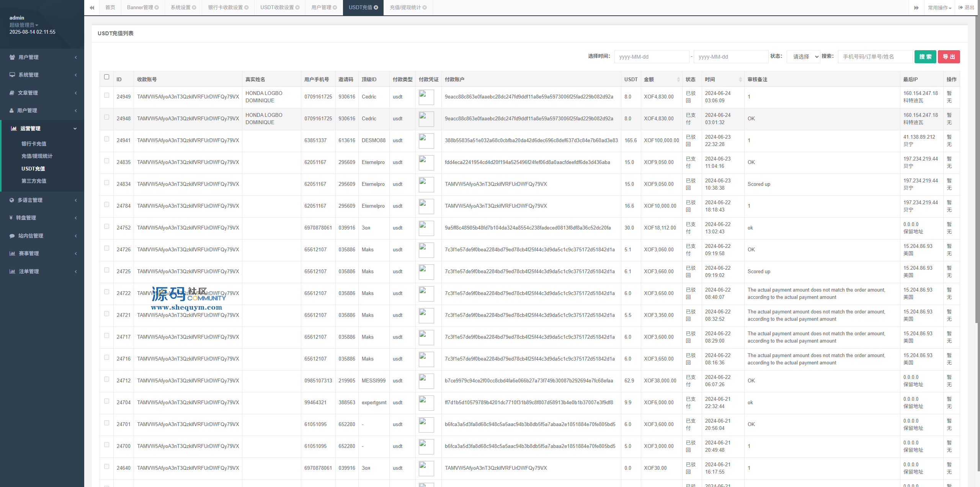Click the 金额 column sort arrows
Viewport: 980px width, 487px height.
tap(678, 79)
